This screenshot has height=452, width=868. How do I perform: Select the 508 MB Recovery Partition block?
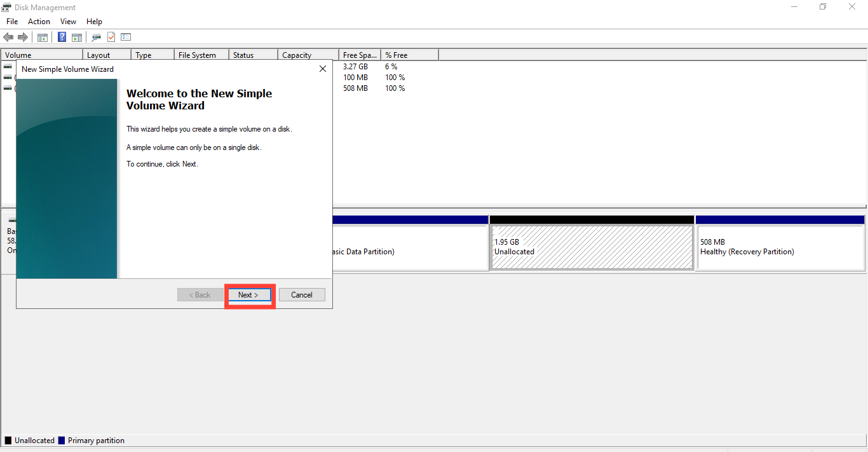coord(780,247)
